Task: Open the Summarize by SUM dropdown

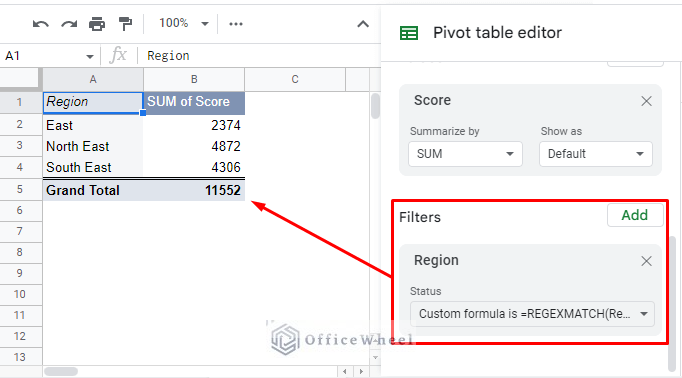Action: (465, 154)
